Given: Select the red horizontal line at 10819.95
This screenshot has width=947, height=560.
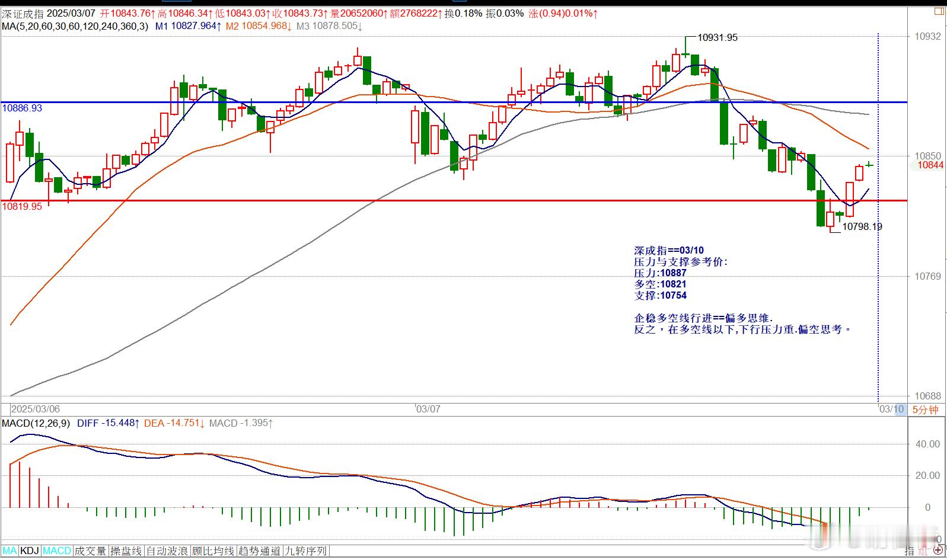Looking at the screenshot, I should click(454, 200).
